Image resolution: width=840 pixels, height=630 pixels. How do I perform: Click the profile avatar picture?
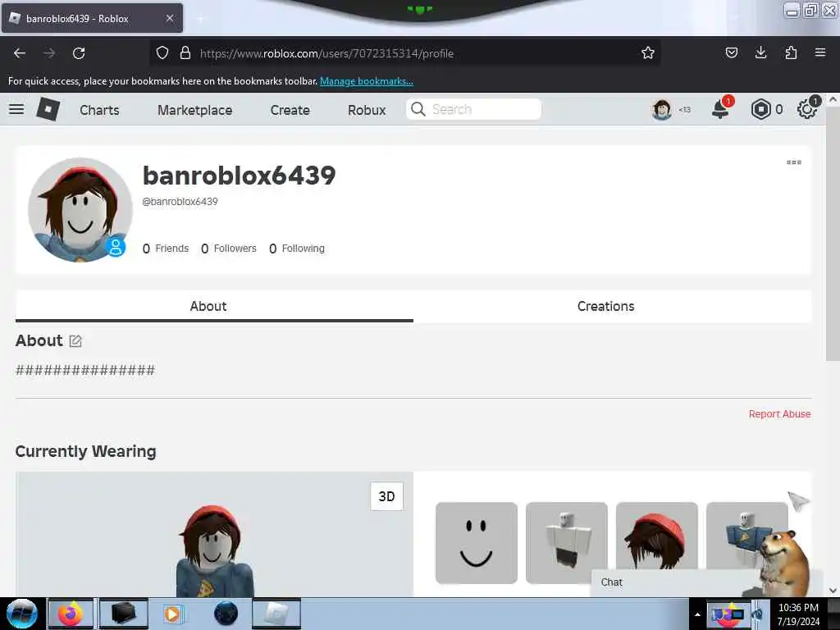[80, 210]
